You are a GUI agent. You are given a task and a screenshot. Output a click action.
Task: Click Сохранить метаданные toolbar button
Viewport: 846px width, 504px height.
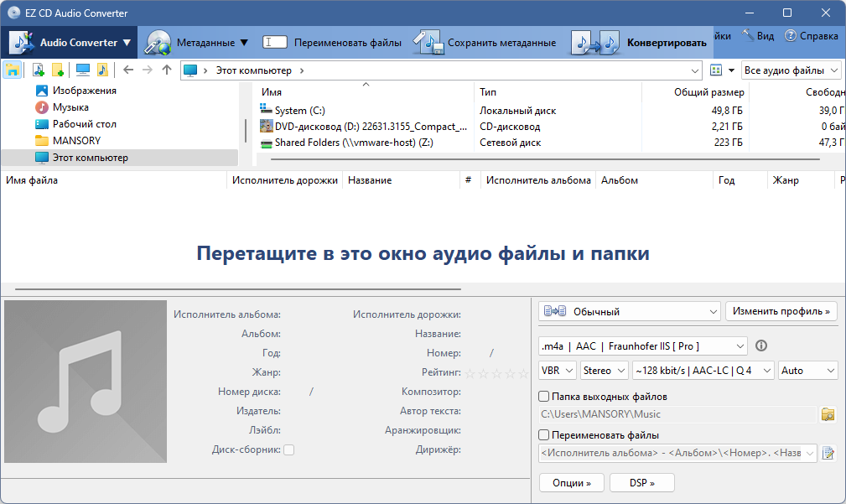tap(486, 42)
